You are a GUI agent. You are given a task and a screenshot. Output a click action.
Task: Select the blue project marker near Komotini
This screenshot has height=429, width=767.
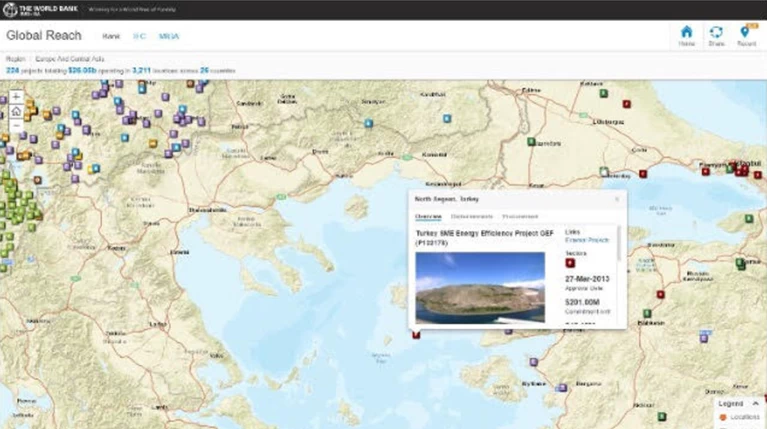(447, 118)
